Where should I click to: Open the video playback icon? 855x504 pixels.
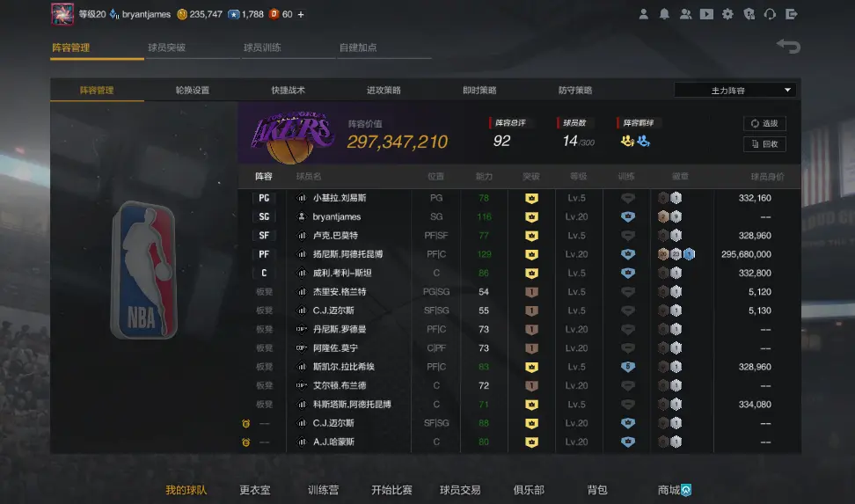706,14
